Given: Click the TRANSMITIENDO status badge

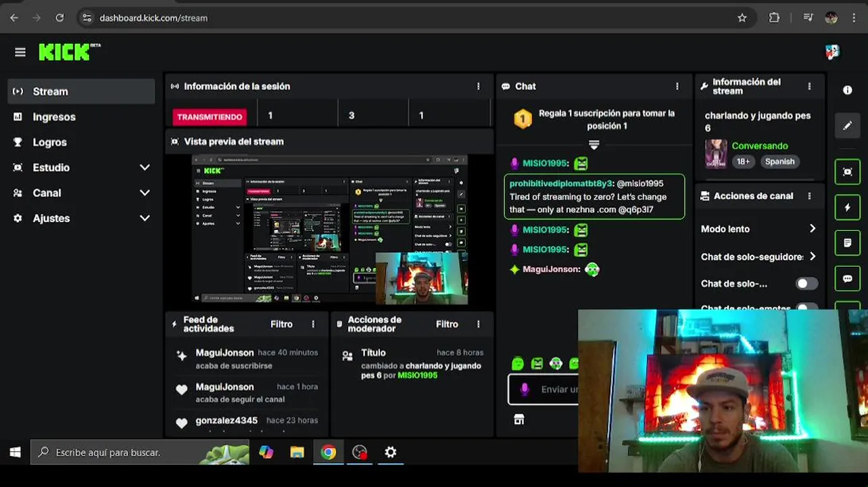Looking at the screenshot, I should tap(210, 117).
